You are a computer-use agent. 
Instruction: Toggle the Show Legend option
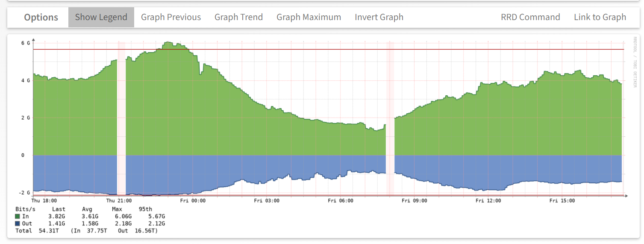tap(101, 17)
